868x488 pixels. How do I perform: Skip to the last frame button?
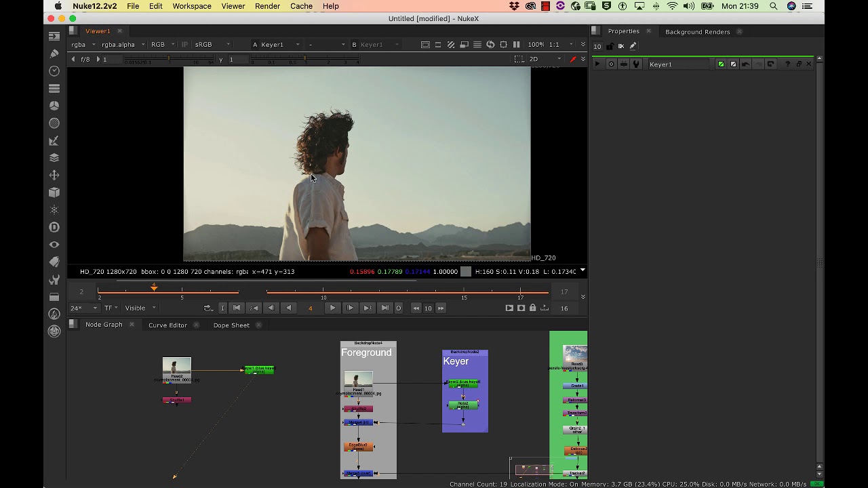pos(384,308)
